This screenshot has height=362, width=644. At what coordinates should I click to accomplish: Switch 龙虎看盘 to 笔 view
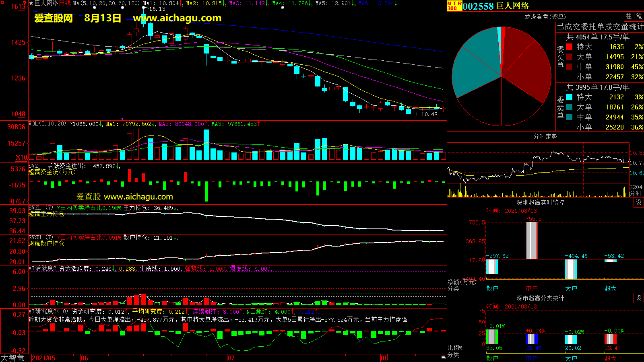pos(639,16)
